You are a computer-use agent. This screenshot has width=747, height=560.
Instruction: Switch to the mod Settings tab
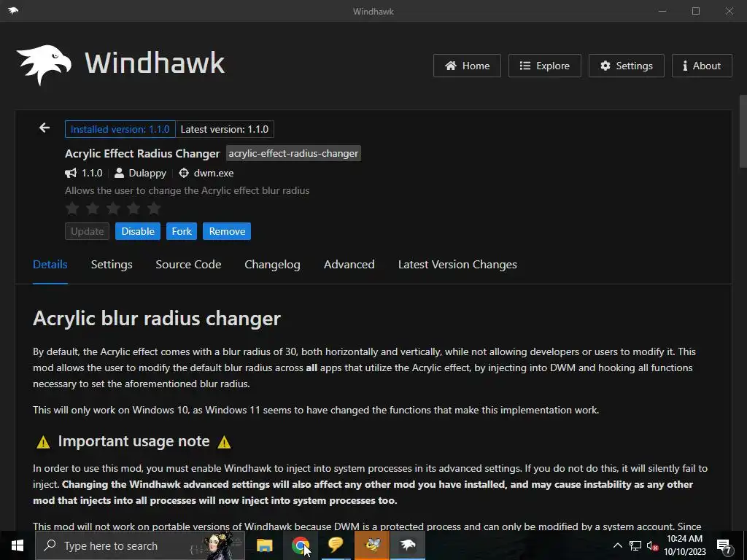pos(112,264)
